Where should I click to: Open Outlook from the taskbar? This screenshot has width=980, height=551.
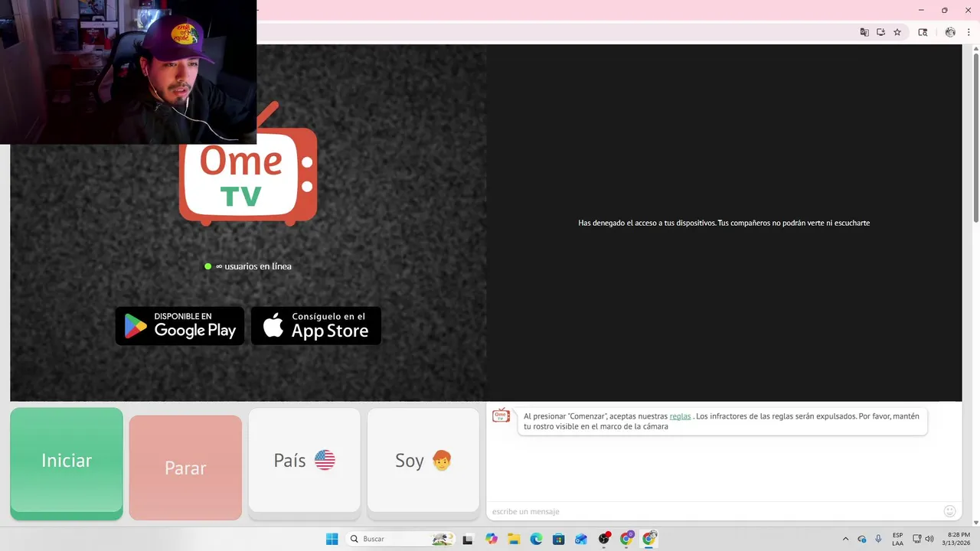tap(581, 539)
